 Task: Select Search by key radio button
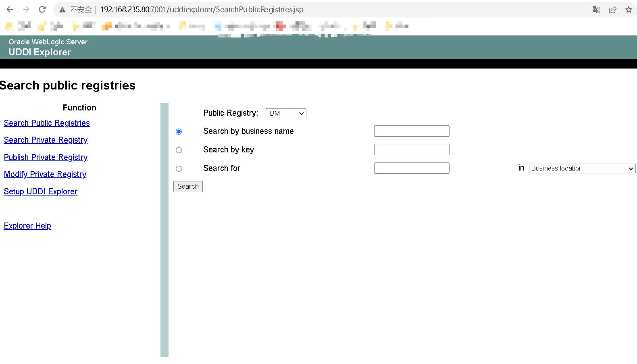tap(179, 150)
